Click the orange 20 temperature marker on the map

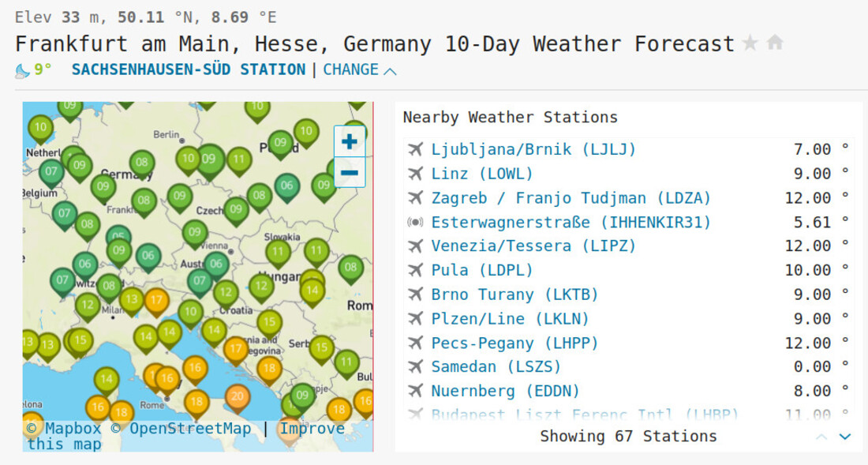pyautogui.click(x=238, y=397)
